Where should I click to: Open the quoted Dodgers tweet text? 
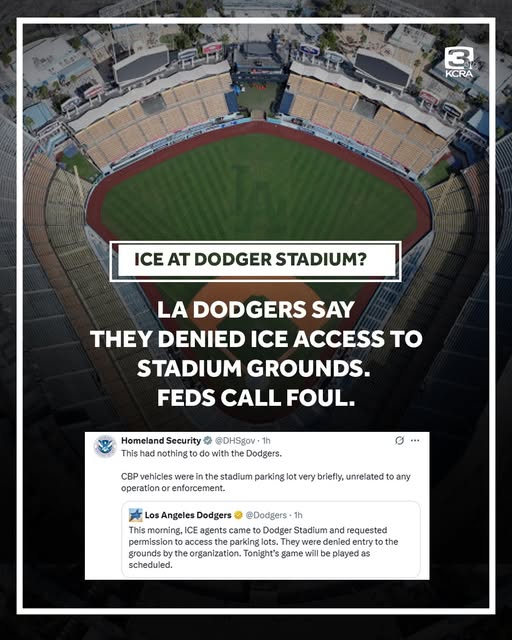[263, 547]
